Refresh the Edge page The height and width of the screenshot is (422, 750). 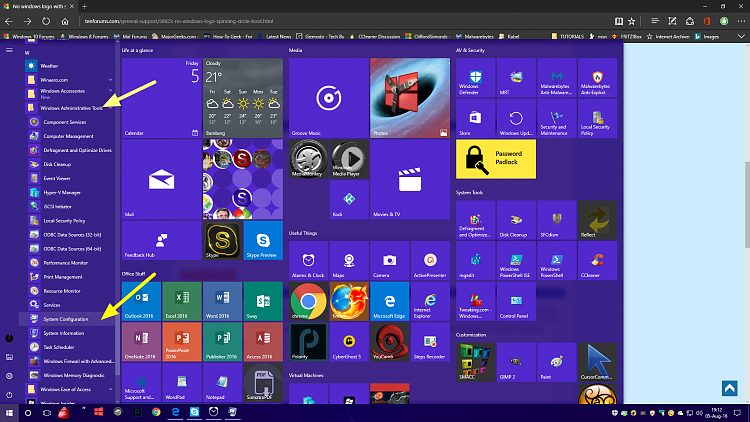(x=46, y=21)
